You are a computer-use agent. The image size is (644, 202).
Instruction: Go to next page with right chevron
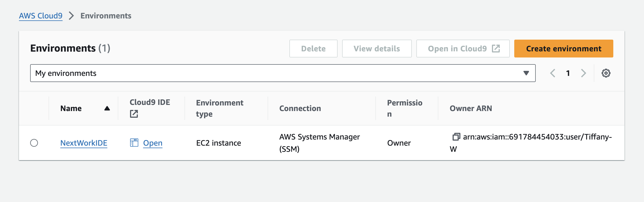583,73
